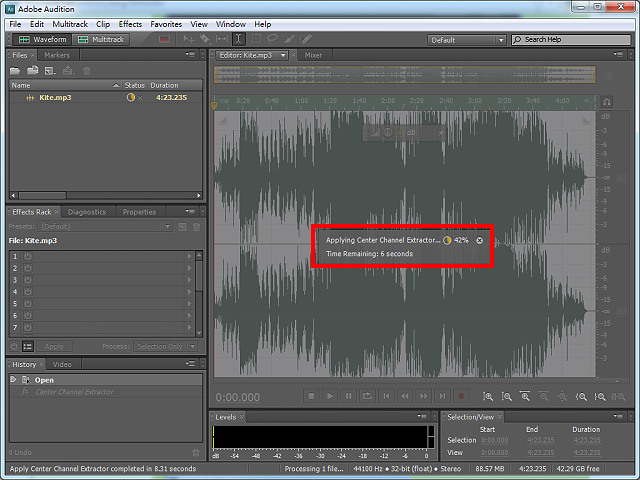Select the Spot Healing Brush tool
This screenshot has height=480, width=640.
(x=306, y=39)
